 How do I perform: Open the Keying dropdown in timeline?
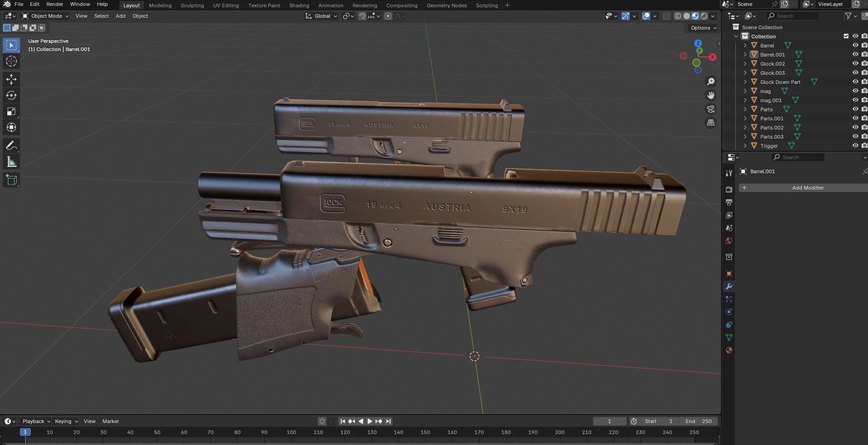[66, 421]
